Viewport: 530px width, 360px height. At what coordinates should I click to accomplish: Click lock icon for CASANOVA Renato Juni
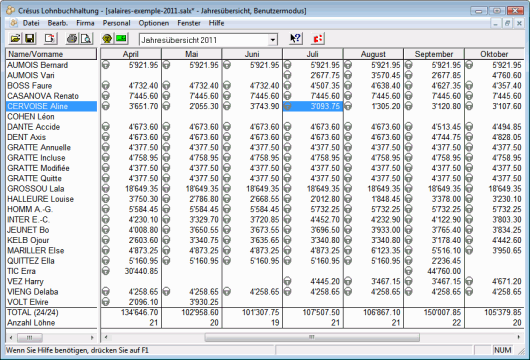click(227, 96)
